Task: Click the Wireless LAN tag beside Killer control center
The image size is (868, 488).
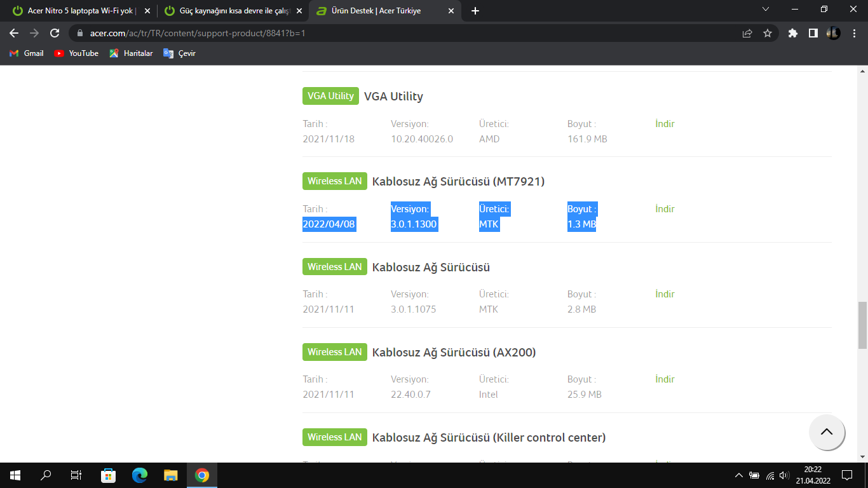Action: pyautogui.click(x=335, y=437)
